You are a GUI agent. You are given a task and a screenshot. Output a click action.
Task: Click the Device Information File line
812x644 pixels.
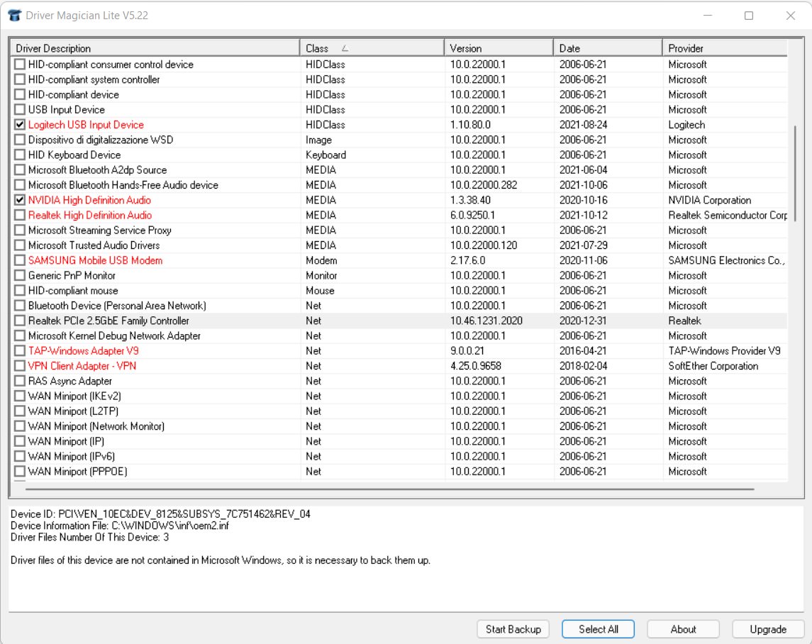point(120,526)
